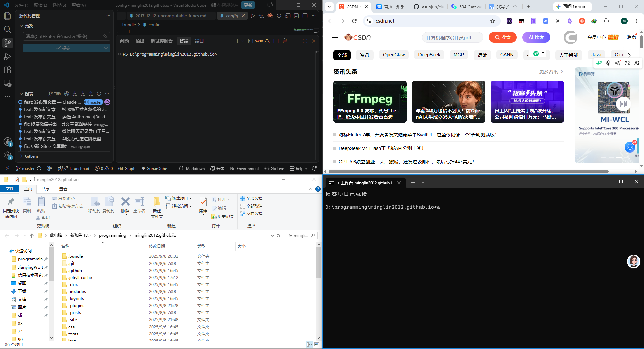The image size is (644, 349).
Task: Collapse the 更改 section in Source Control
Action: pos(21,26)
